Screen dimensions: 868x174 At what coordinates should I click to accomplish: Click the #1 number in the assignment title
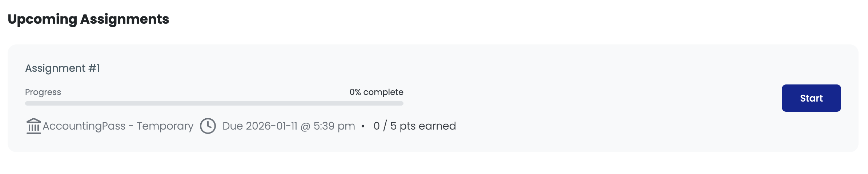[94, 68]
